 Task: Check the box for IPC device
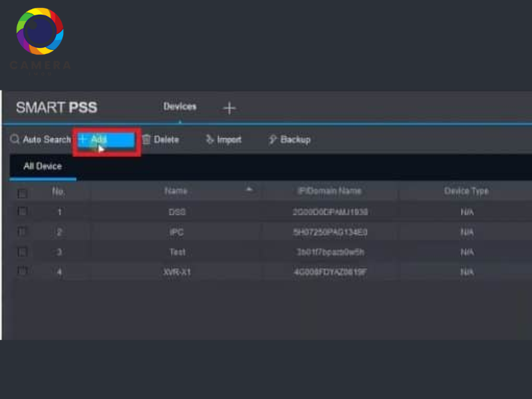coord(23,231)
